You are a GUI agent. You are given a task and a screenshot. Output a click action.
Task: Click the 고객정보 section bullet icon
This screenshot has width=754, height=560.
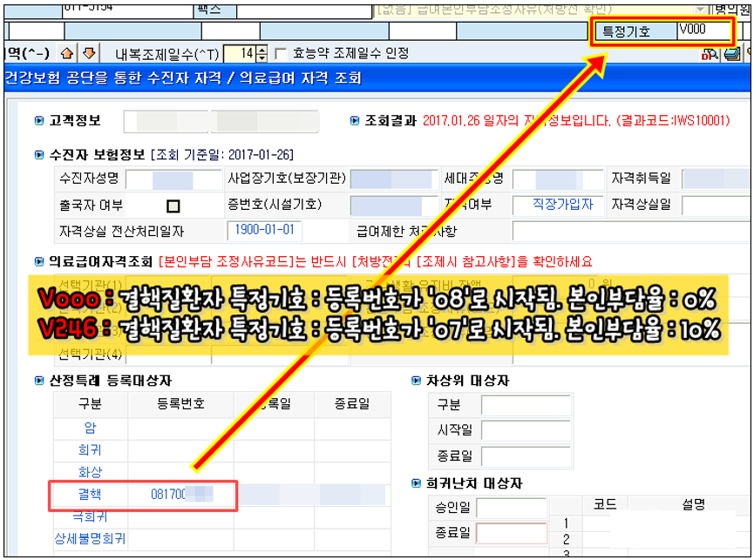tap(38, 121)
